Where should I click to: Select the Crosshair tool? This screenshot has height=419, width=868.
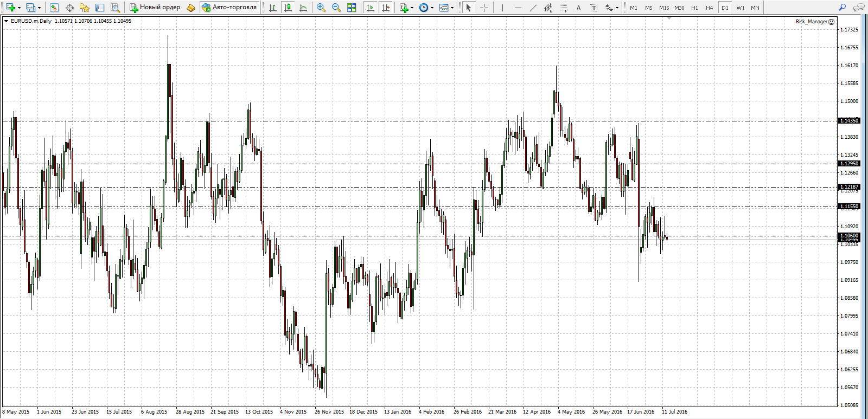click(484, 8)
